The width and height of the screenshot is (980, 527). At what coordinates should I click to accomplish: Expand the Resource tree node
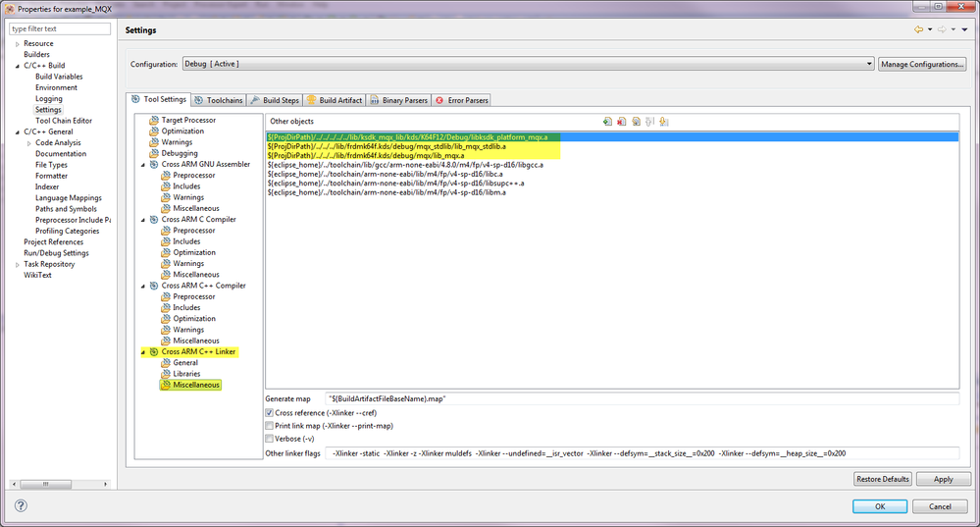tap(18, 44)
